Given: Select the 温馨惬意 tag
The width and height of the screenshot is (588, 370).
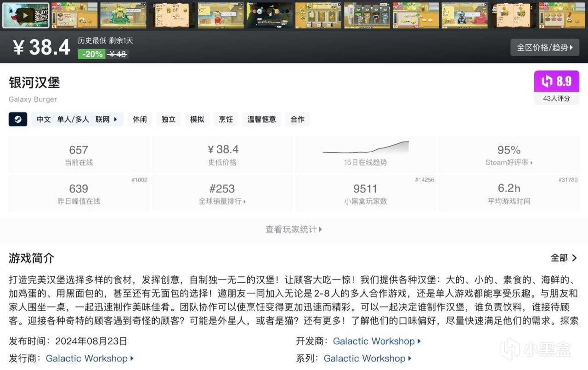Looking at the screenshot, I should [262, 119].
